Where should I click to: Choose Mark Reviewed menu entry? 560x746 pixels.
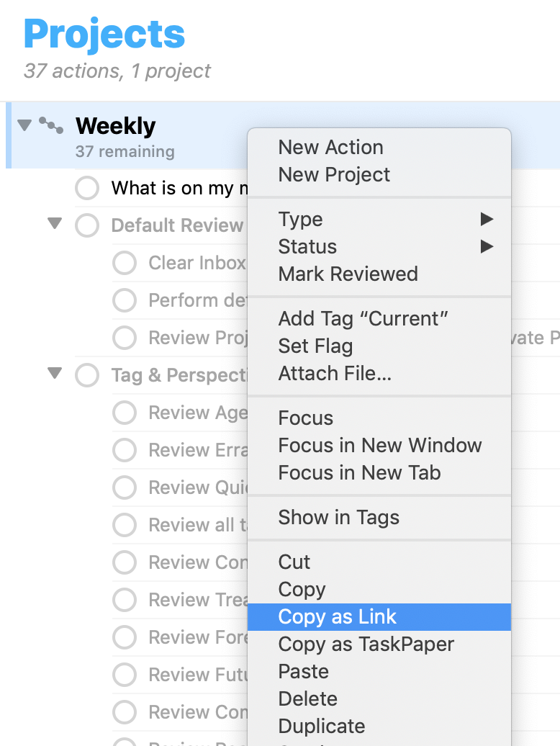click(348, 274)
